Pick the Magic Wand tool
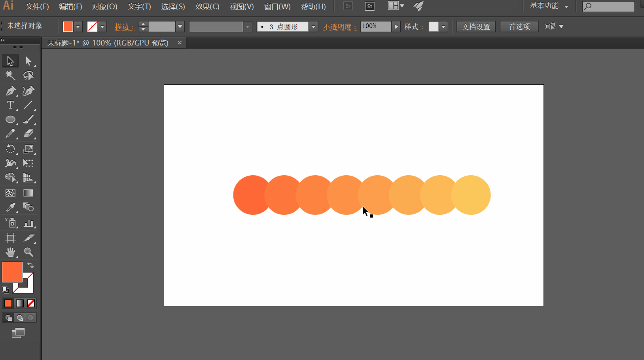 [x=10, y=75]
